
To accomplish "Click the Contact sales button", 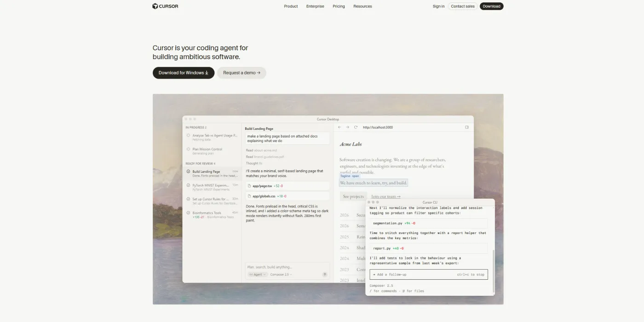I will 463,6.
